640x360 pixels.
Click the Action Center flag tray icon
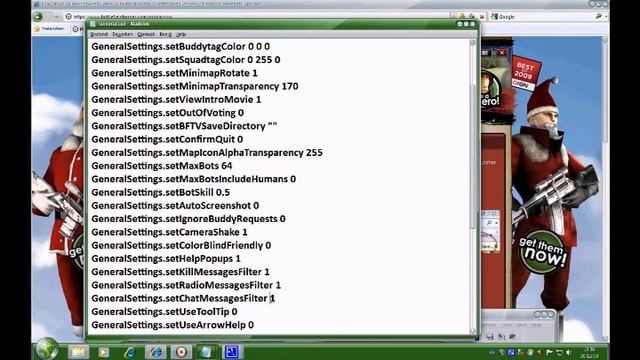coord(549,351)
